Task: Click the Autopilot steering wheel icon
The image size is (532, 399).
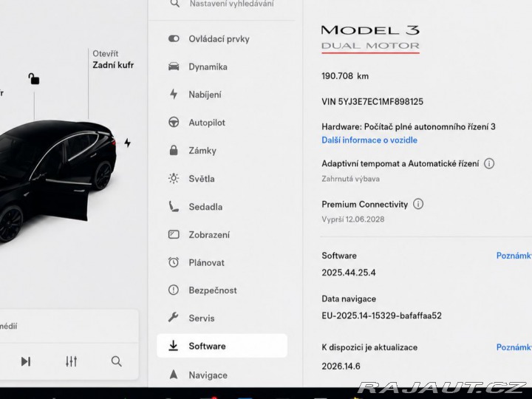Action: click(x=174, y=122)
